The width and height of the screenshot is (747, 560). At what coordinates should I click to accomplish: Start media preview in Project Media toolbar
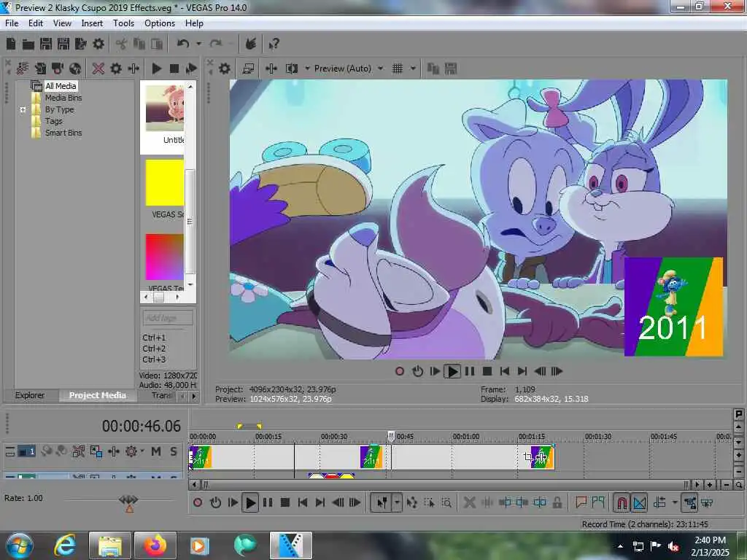pos(156,69)
